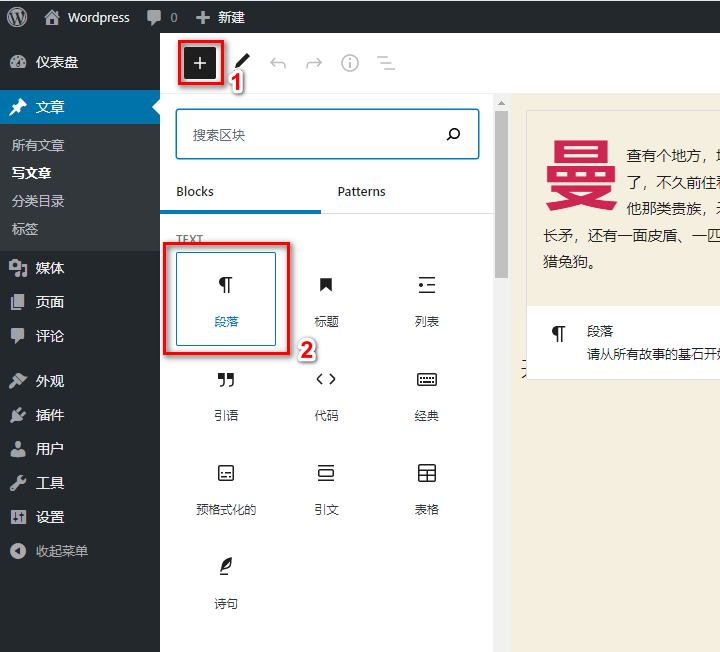Insert the 表格 table block
Screen dimensions: 720x652
click(427, 487)
